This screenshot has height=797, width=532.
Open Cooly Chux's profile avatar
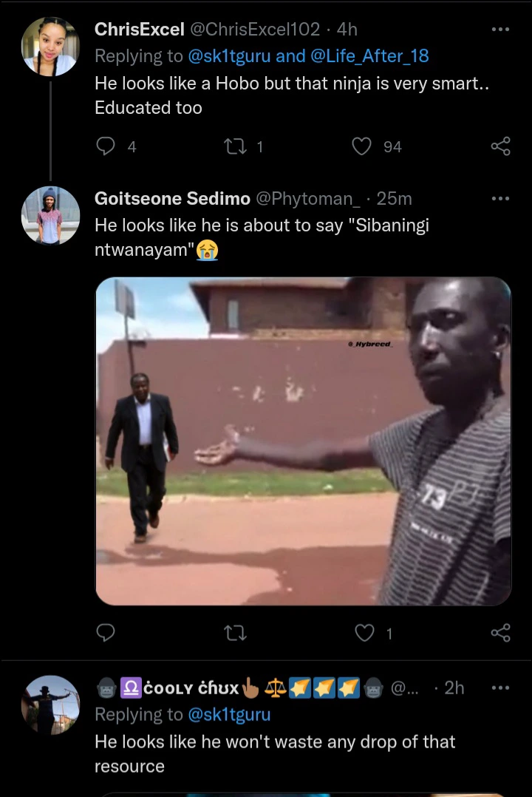[50, 705]
